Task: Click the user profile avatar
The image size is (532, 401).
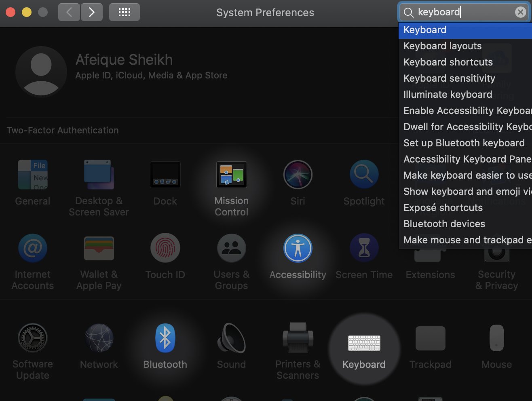Action: pos(41,72)
